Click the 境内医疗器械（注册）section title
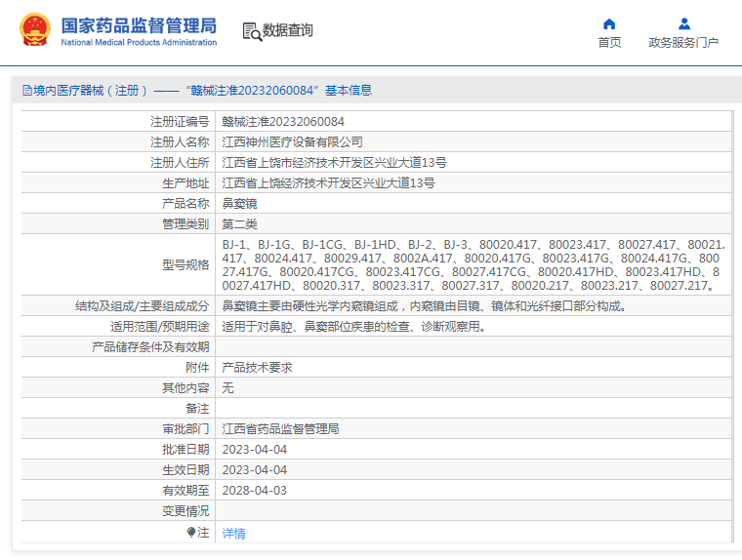The width and height of the screenshot is (742, 560). coord(90,91)
